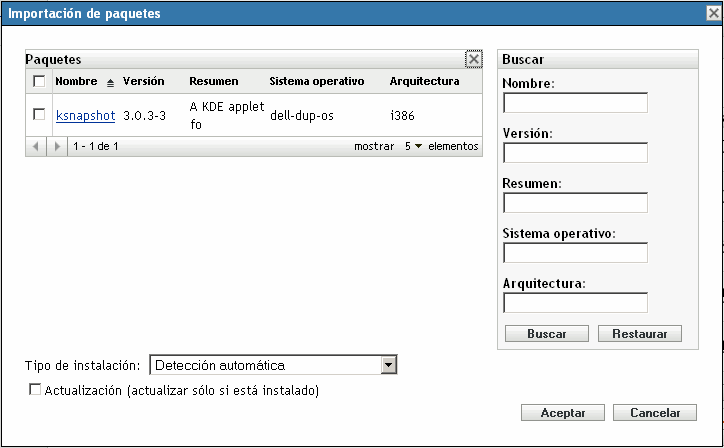Expand the mostrar elementos count dropdown

414,146
